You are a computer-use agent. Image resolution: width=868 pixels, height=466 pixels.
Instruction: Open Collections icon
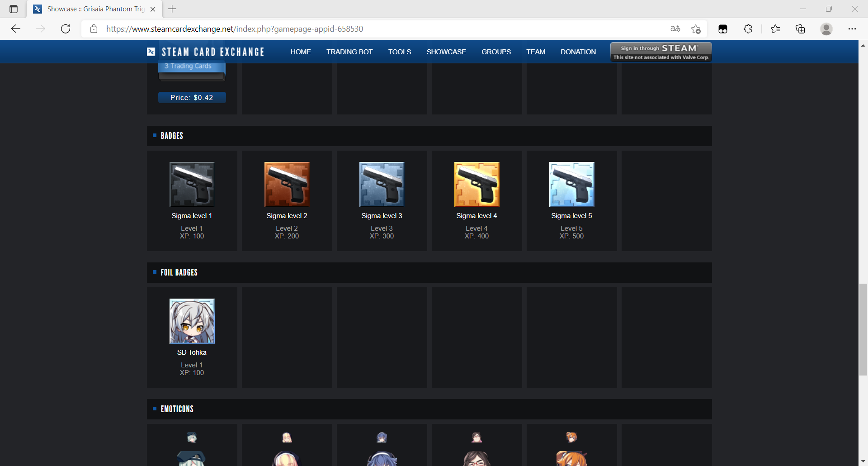coord(800,29)
